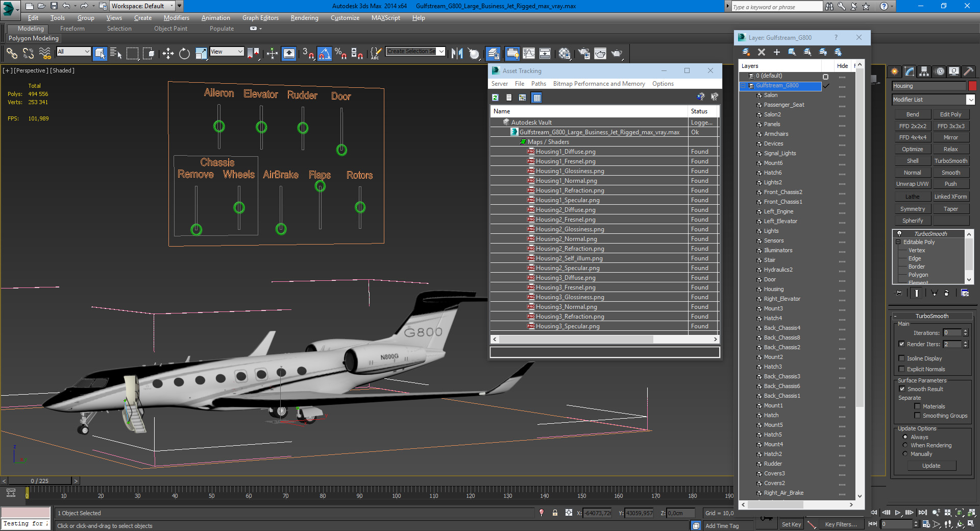Select When Rendering update option
980x531 pixels.
(x=905, y=445)
